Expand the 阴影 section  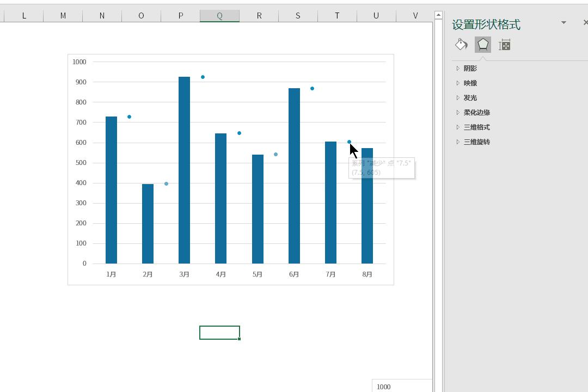(470, 69)
